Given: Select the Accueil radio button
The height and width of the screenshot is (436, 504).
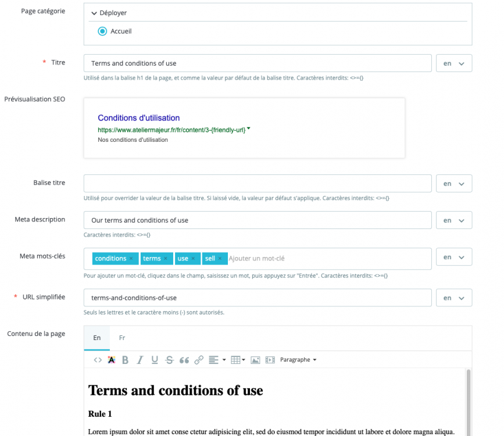Looking at the screenshot, I should pyautogui.click(x=102, y=31).
